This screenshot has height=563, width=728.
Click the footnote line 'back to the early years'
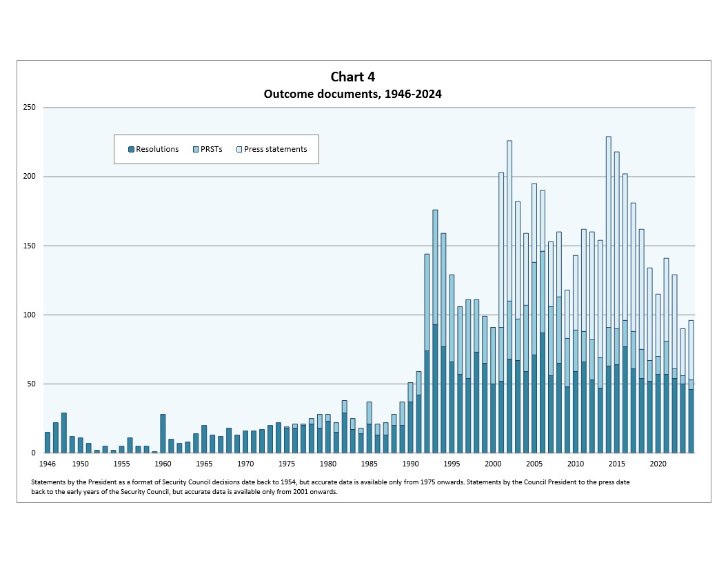coord(184,492)
